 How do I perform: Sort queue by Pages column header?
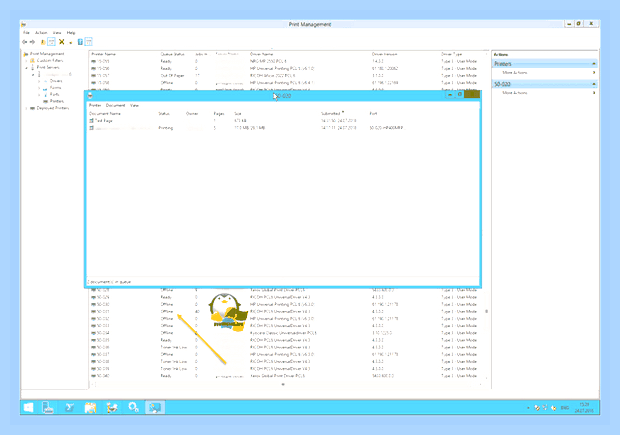pos(219,113)
